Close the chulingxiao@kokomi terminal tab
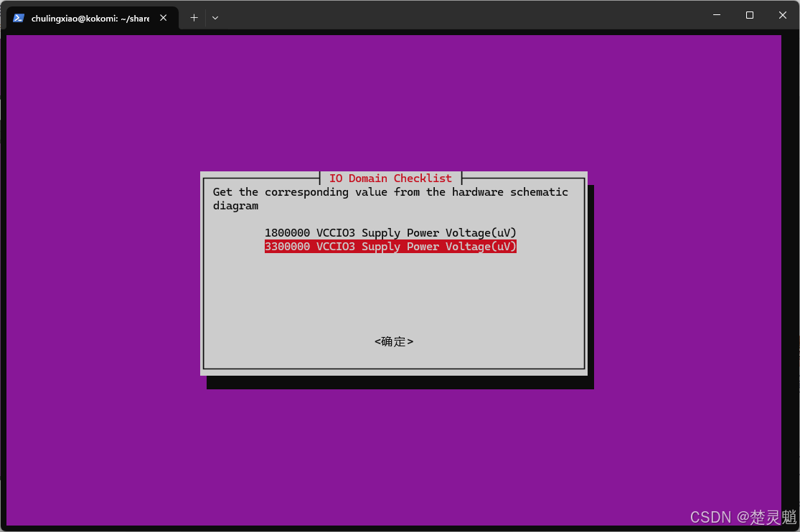Image resolution: width=800 pixels, height=532 pixels. 164,18
